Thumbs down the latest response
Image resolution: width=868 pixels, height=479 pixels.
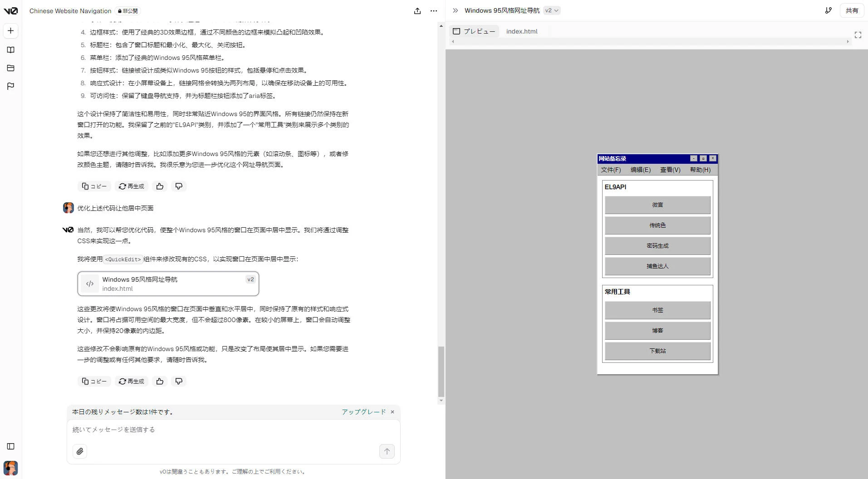point(179,381)
